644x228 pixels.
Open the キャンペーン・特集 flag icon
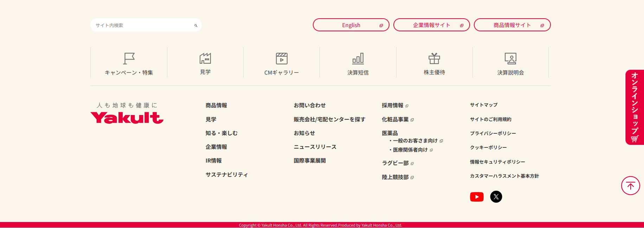(x=129, y=58)
